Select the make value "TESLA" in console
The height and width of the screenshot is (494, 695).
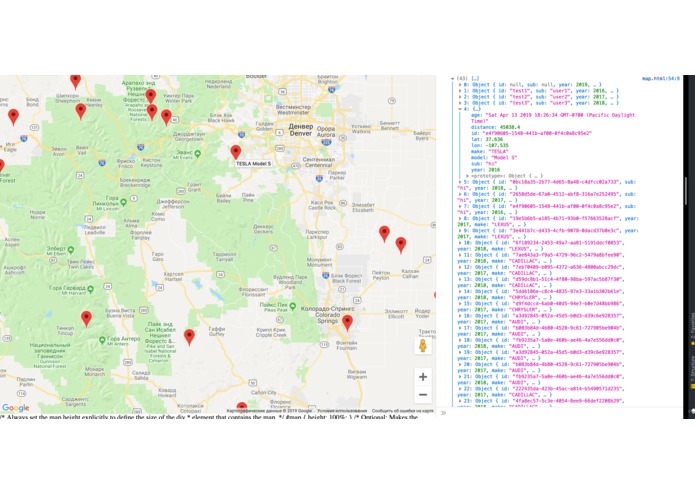[499, 152]
